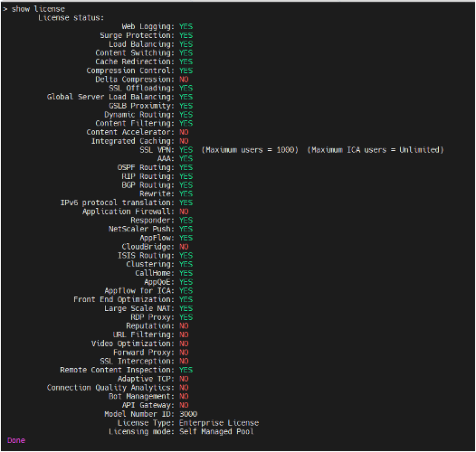The image size is (476, 452).
Task: Click 'ISIS Routing:' entry
Action: (146, 256)
